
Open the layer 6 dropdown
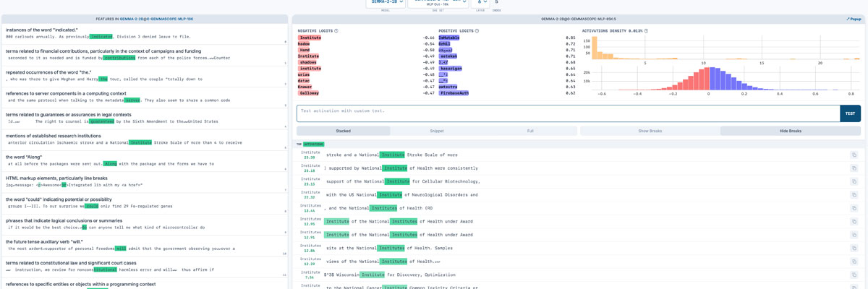pos(480,4)
